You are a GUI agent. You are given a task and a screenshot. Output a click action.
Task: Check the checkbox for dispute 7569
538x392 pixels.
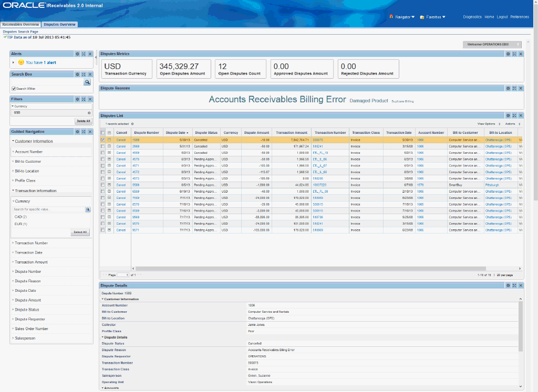[x=102, y=198]
